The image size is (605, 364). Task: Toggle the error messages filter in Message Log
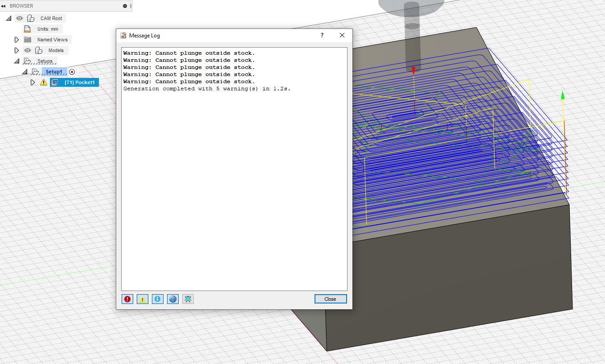(128, 299)
